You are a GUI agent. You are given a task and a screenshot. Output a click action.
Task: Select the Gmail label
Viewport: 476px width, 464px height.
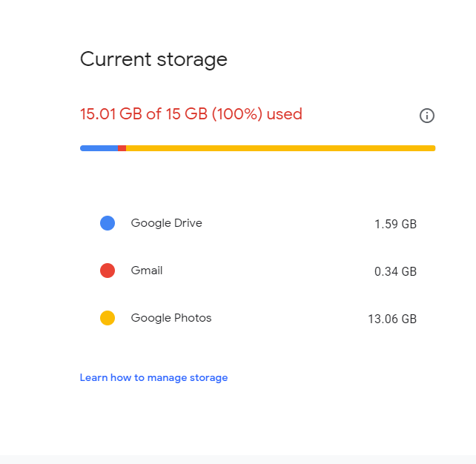click(147, 271)
